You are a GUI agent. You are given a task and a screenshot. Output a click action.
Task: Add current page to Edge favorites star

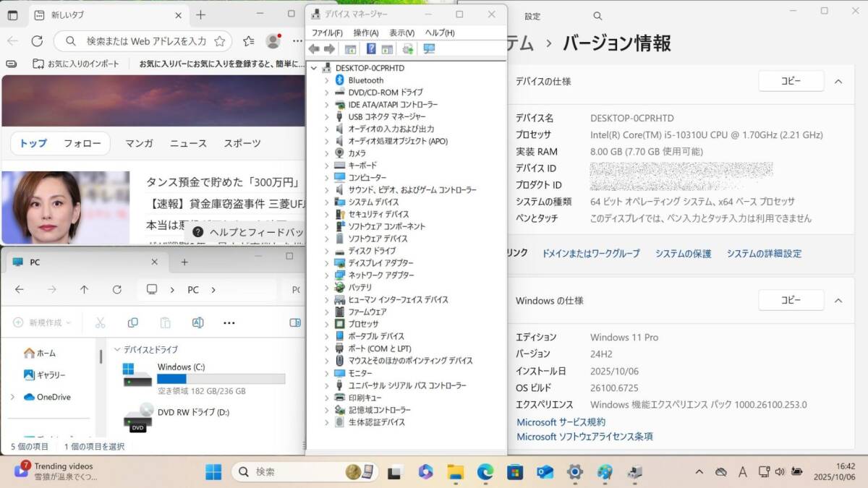[220, 41]
